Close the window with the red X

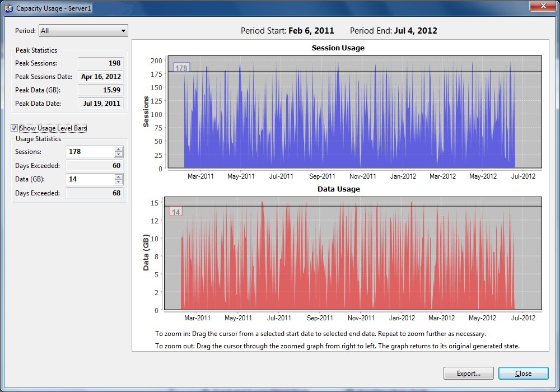pos(542,6)
